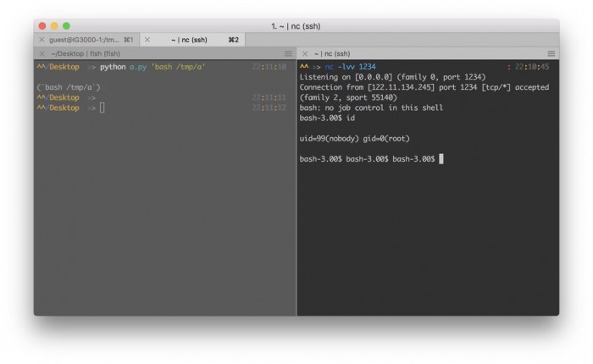593x364 pixels.
Task: Open the left pane hamburger menu
Action: (x=288, y=53)
